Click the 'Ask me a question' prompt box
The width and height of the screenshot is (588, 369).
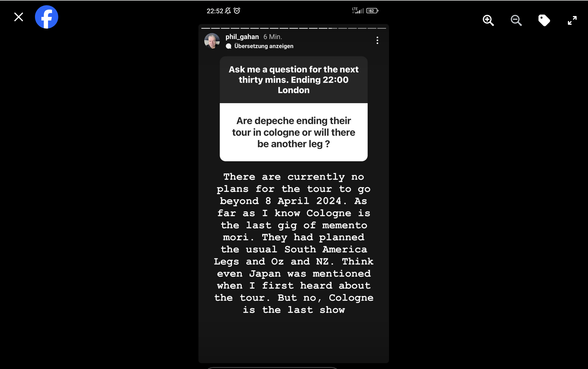click(x=293, y=80)
